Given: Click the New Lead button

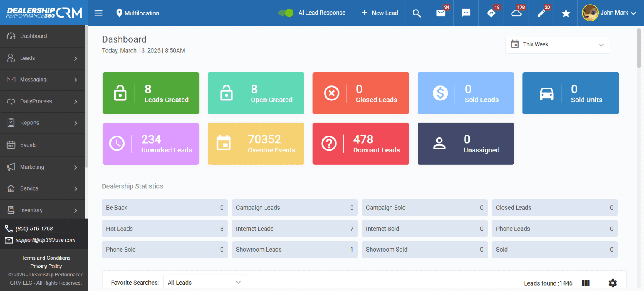Looking at the screenshot, I should (380, 13).
